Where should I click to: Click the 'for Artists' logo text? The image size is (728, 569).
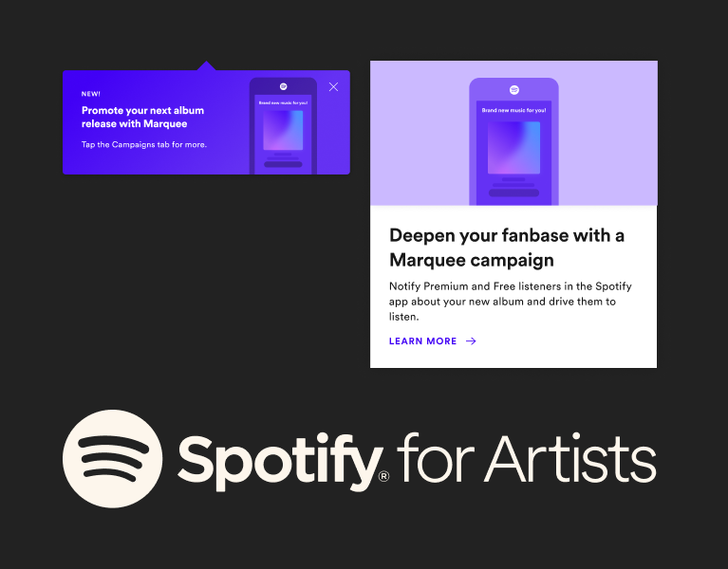point(527,458)
